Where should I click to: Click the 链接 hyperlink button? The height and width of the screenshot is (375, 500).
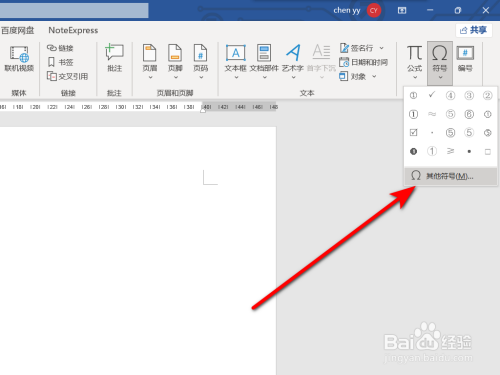[x=60, y=48]
